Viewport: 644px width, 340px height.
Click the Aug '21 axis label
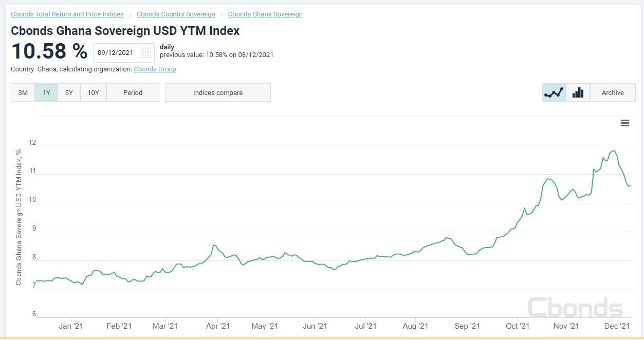[x=415, y=326]
